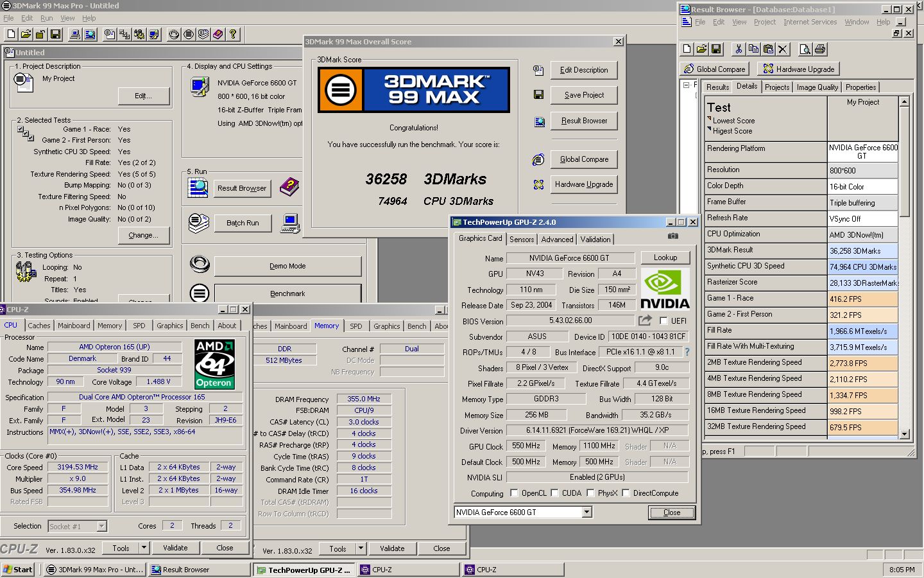Toggle the OpenCL checkbox
The image size is (924, 578).
(514, 493)
